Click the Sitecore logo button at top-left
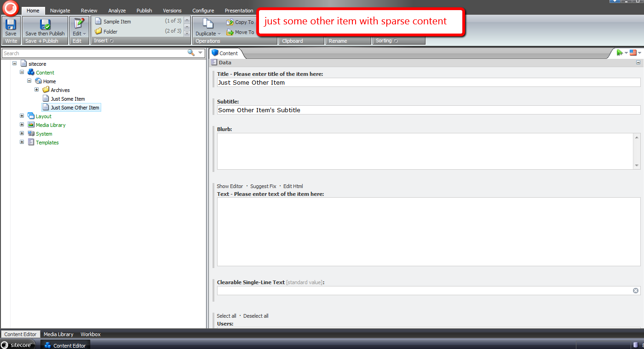The width and height of the screenshot is (644, 349). tap(10, 8)
